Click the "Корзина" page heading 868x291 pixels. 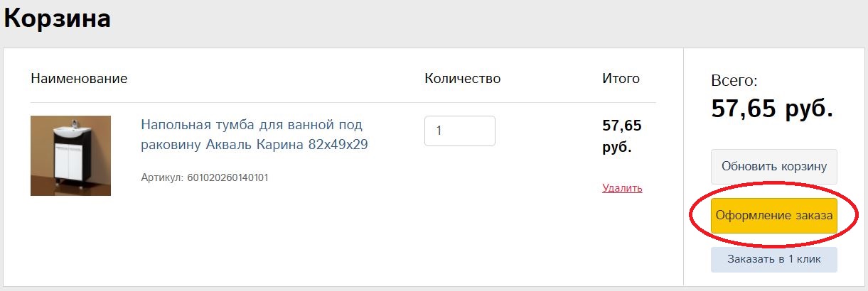click(58, 18)
